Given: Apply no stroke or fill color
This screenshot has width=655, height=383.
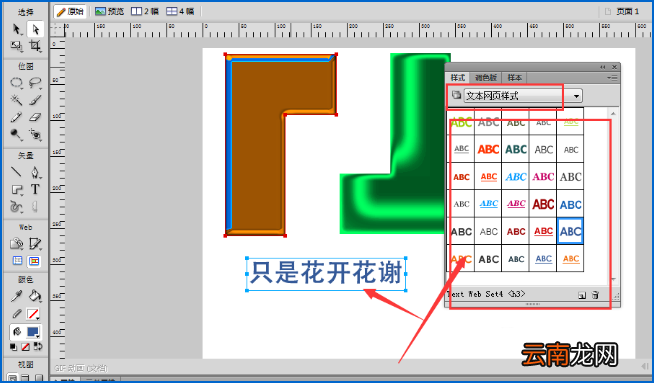Looking at the screenshot, I should (25, 347).
